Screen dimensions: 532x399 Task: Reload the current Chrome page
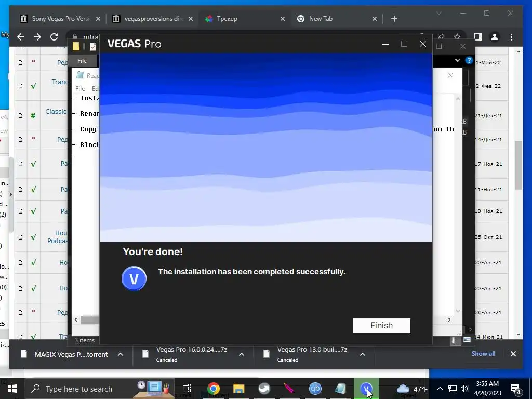tap(54, 37)
